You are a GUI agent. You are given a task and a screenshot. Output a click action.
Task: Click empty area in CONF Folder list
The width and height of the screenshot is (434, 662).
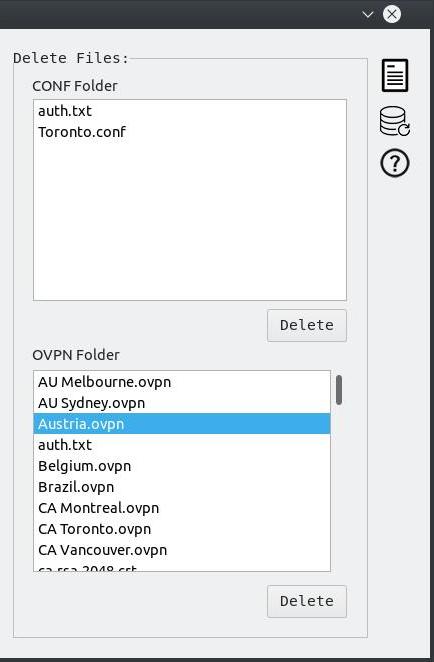pos(190,220)
